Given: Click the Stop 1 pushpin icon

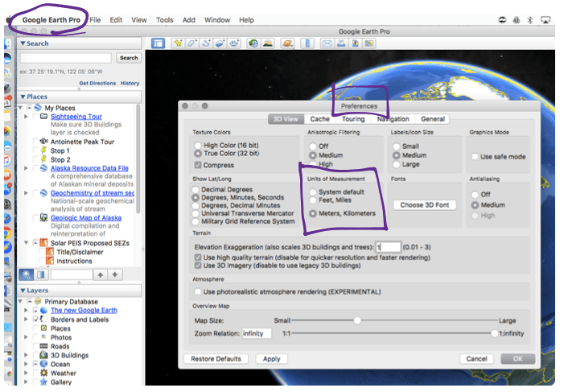Looking at the screenshot, I should tap(44, 150).
